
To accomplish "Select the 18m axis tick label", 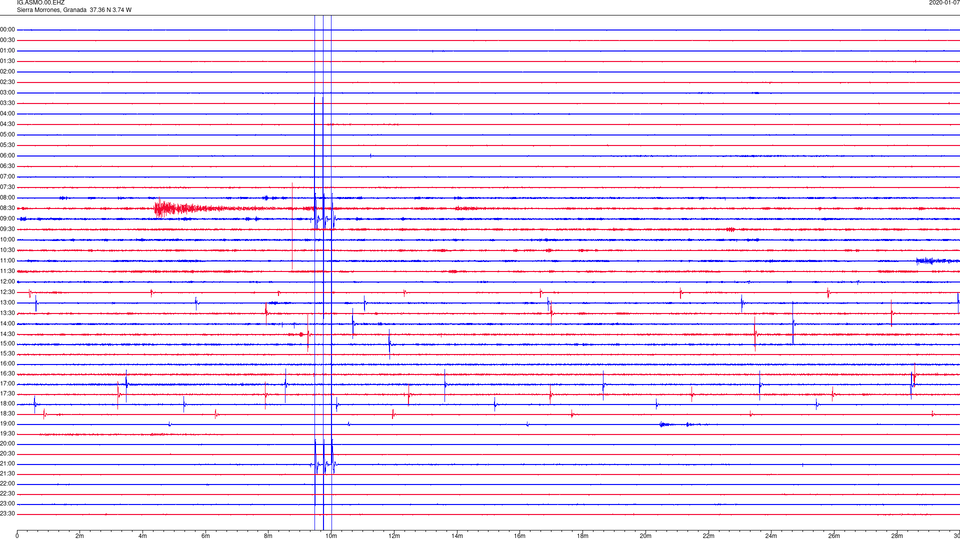I will tap(583, 536).
